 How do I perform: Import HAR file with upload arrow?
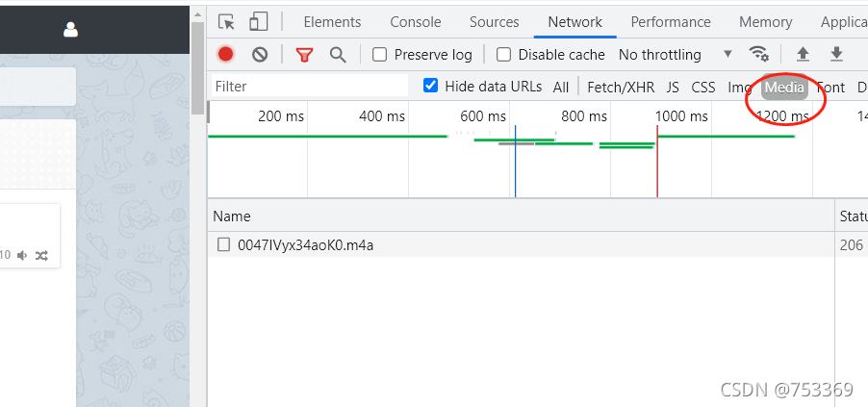803,54
